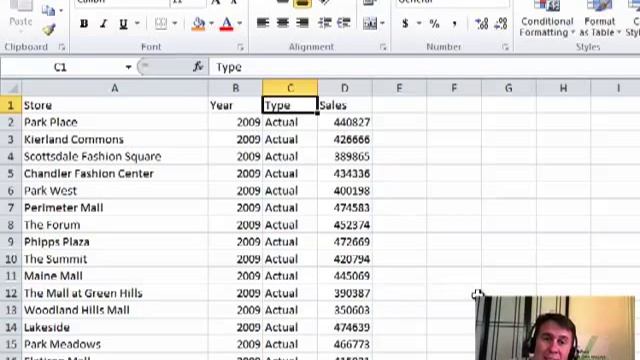Open Clipboard dialog launcher
Viewport: 640px width, 360px height.
click(x=62, y=47)
